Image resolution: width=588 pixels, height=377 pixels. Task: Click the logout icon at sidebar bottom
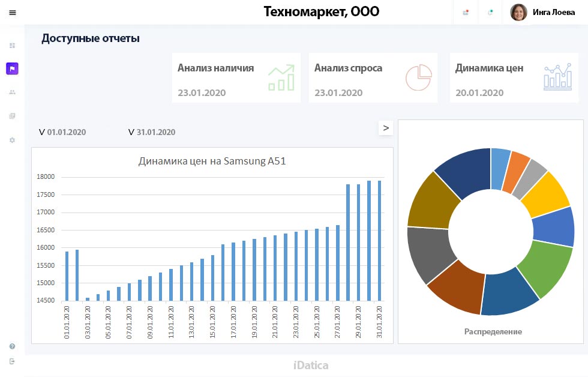[x=12, y=361]
